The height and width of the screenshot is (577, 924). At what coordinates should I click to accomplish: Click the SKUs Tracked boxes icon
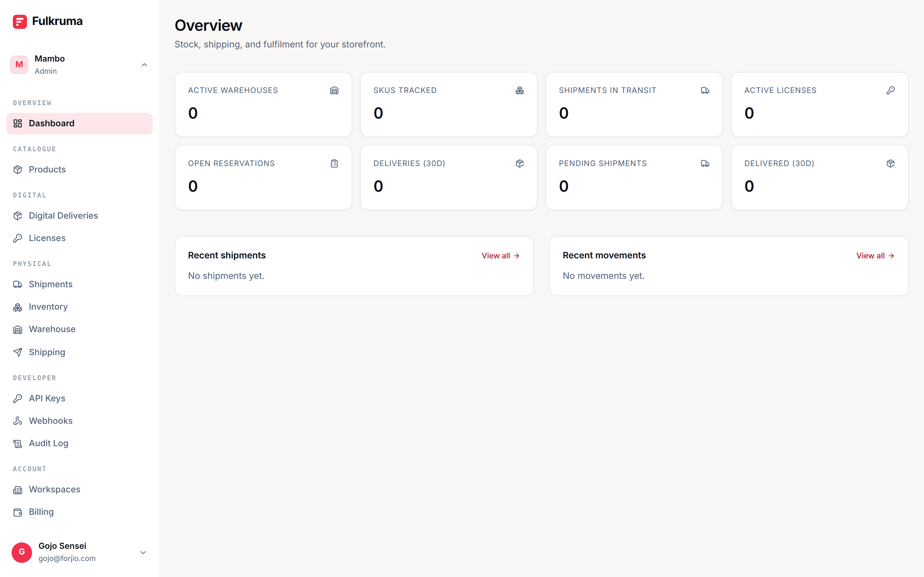[x=520, y=90]
